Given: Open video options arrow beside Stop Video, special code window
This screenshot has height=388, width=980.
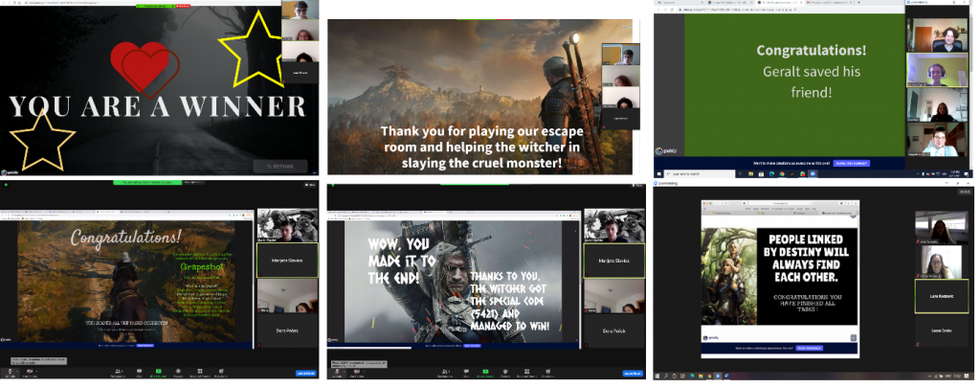Looking at the screenshot, I should pyautogui.click(x=366, y=371).
